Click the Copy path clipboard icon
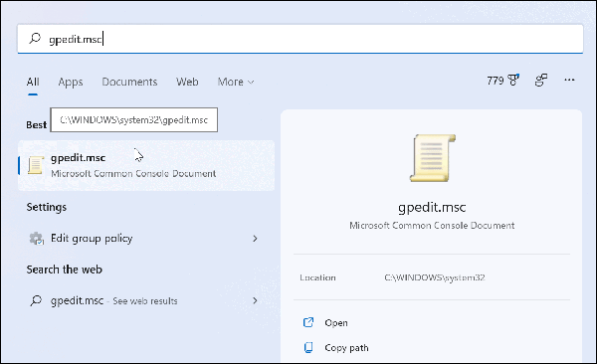 (x=308, y=348)
